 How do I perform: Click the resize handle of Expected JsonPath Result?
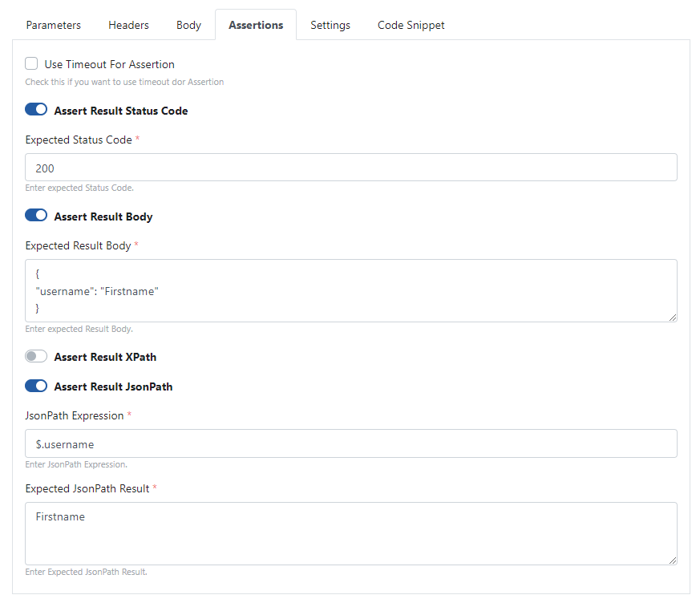click(673, 560)
